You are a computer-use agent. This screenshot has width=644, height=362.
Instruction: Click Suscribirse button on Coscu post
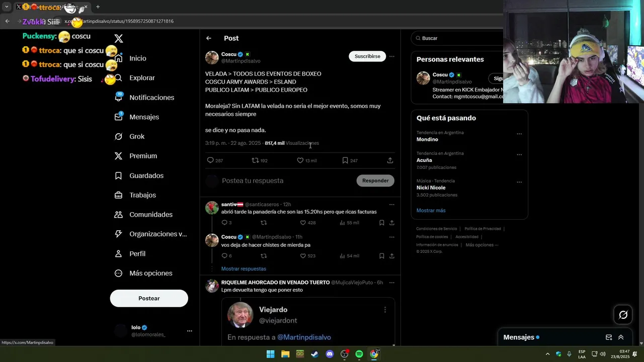tap(367, 56)
